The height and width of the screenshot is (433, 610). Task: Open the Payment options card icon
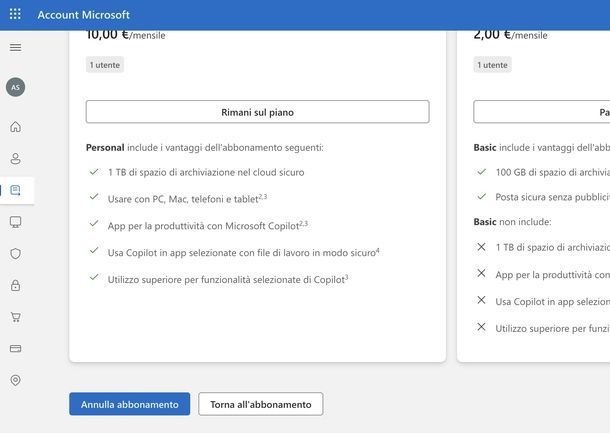point(16,349)
